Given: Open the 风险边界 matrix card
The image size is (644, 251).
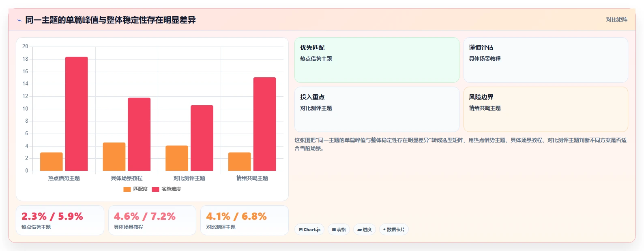Looking at the screenshot, I should [x=546, y=109].
